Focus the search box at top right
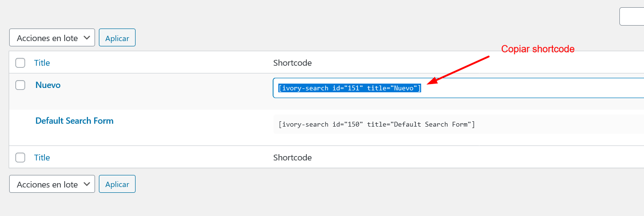This screenshot has height=216, width=644. [632, 16]
